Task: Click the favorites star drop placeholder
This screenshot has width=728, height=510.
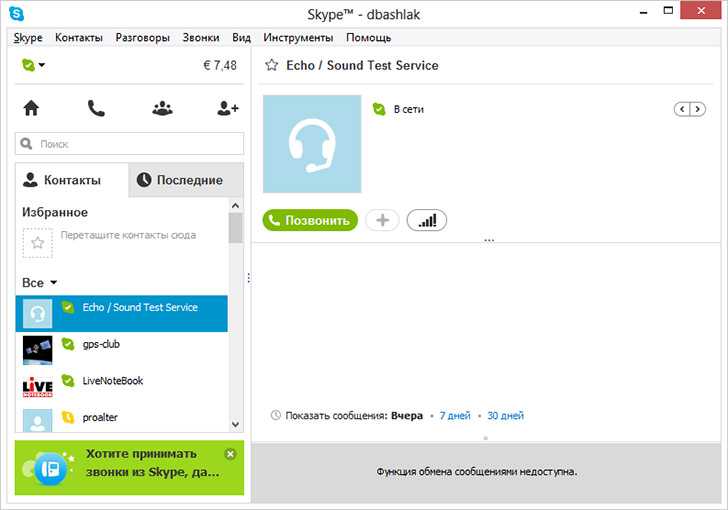Action: click(38, 243)
